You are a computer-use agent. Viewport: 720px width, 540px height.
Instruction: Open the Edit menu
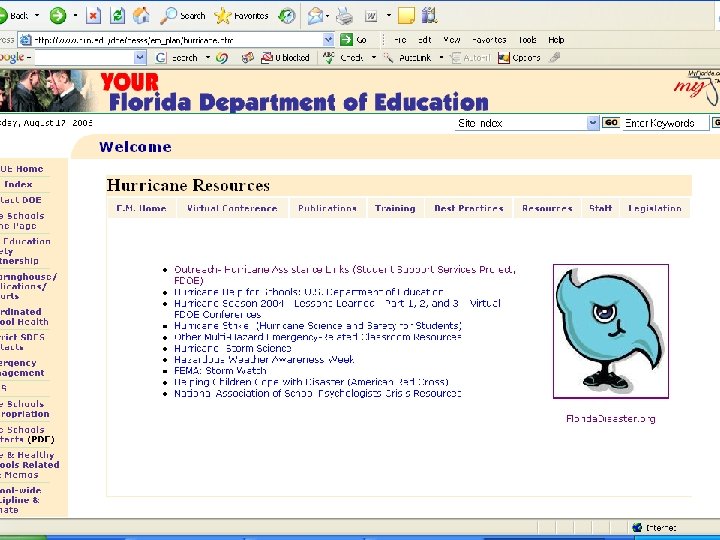425,40
